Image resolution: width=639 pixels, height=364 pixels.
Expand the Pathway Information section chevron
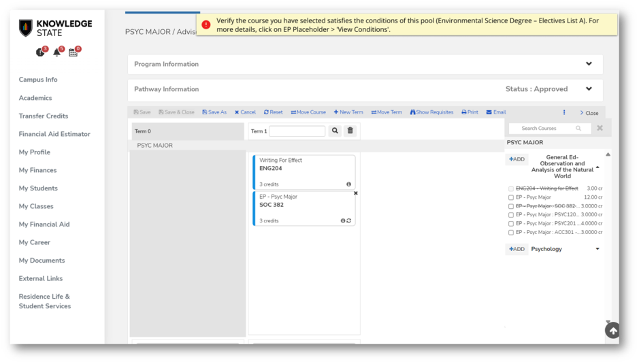[x=589, y=89]
